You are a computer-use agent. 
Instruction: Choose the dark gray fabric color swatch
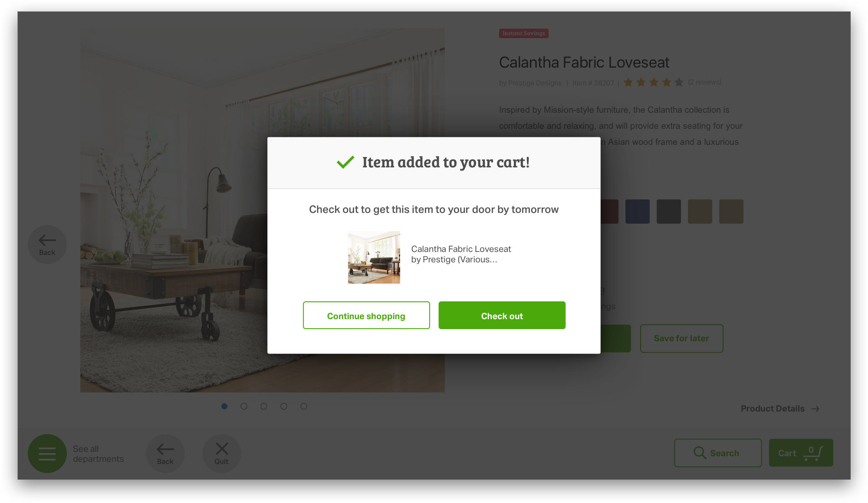click(669, 212)
